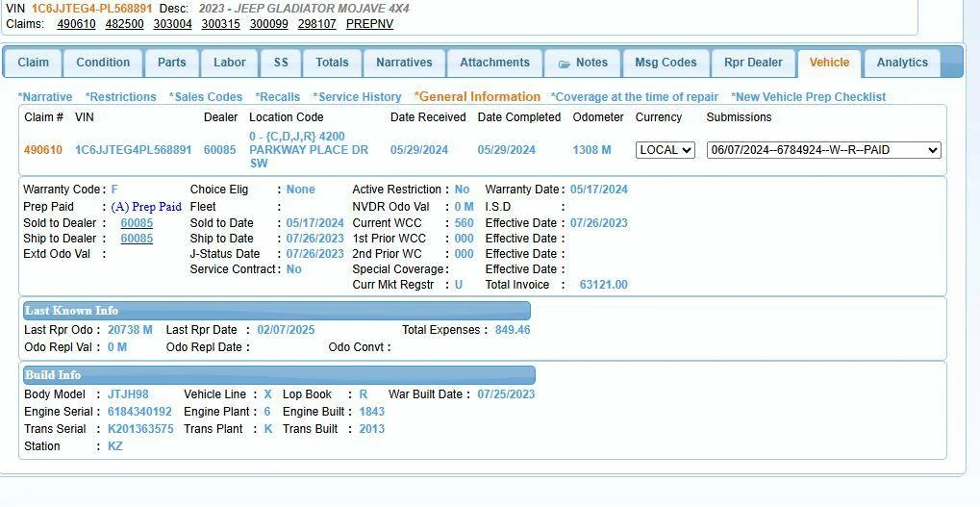This screenshot has width=980, height=507.
Task: Switch to the Claim tab
Action: (33, 63)
